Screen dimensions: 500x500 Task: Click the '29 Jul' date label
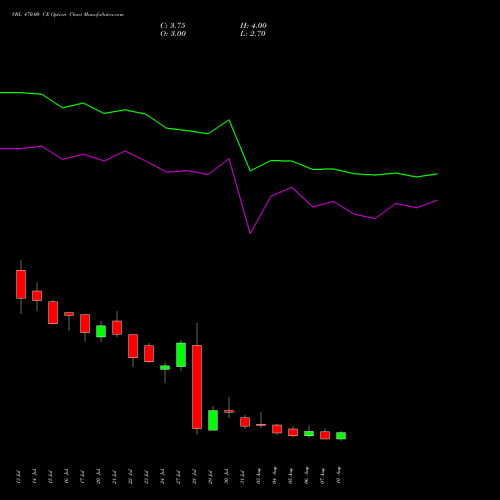[x=210, y=477]
